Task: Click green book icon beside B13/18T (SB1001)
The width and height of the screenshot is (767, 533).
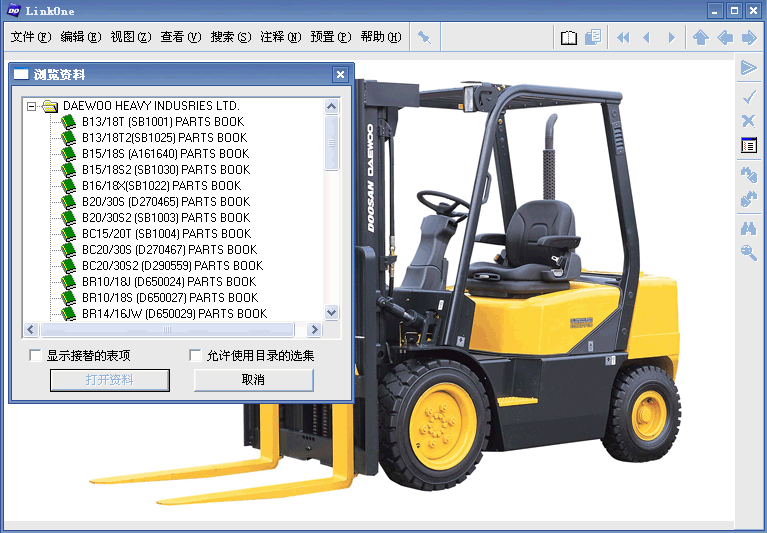Action: (69, 122)
